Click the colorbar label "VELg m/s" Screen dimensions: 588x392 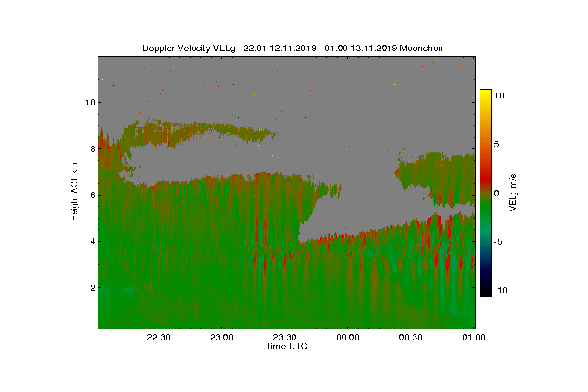coord(514,193)
